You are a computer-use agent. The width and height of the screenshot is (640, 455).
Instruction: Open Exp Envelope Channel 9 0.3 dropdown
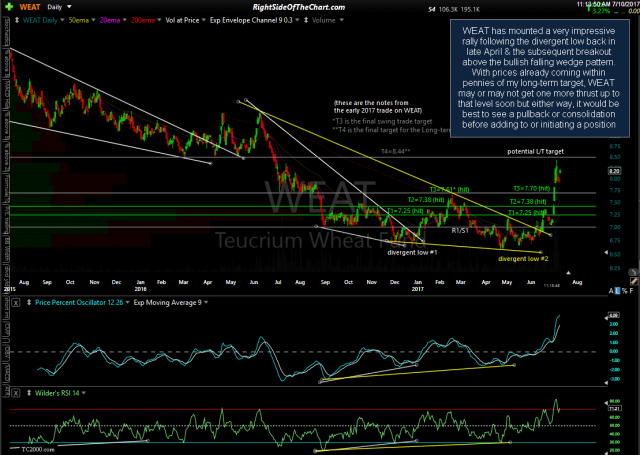[x=297, y=20]
